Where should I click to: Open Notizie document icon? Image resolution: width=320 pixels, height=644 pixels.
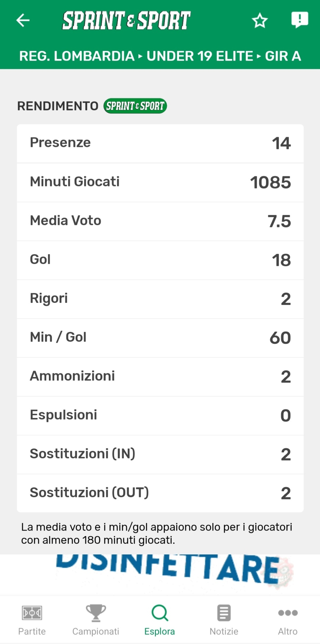point(224,613)
